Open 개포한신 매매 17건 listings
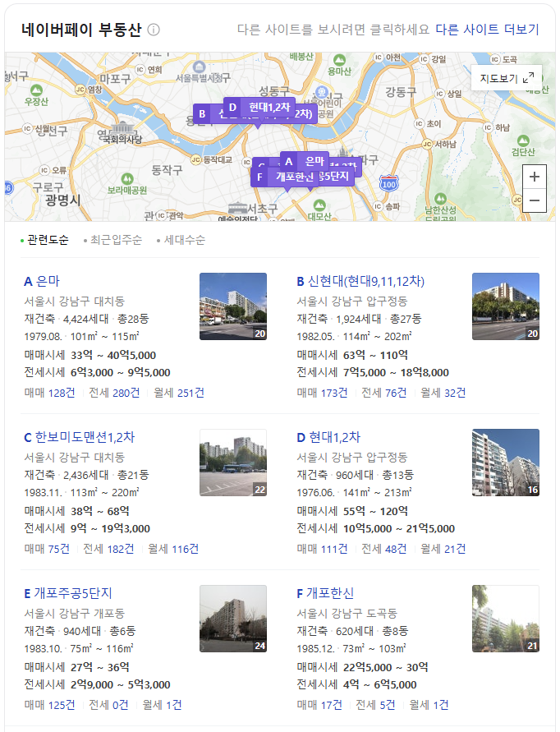 pyautogui.click(x=319, y=705)
